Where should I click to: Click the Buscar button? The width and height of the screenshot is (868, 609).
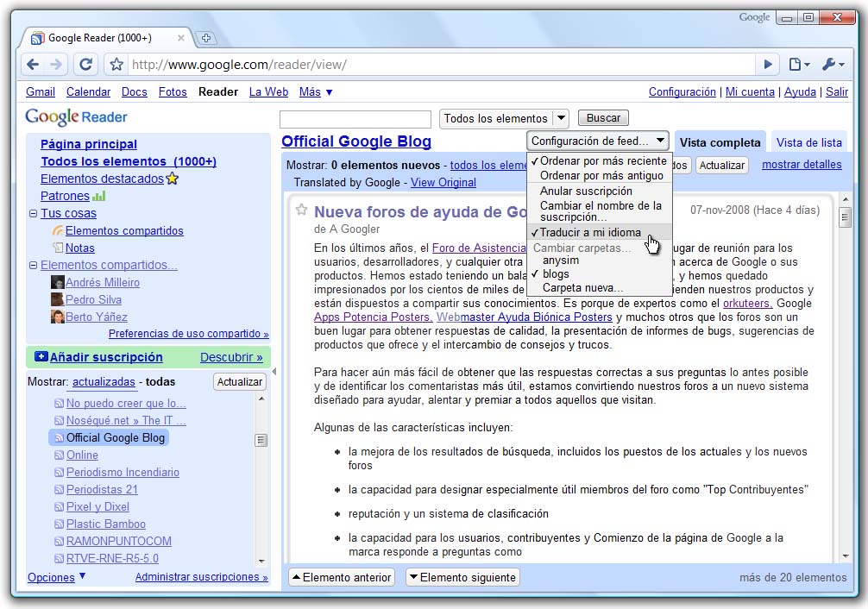coord(603,118)
